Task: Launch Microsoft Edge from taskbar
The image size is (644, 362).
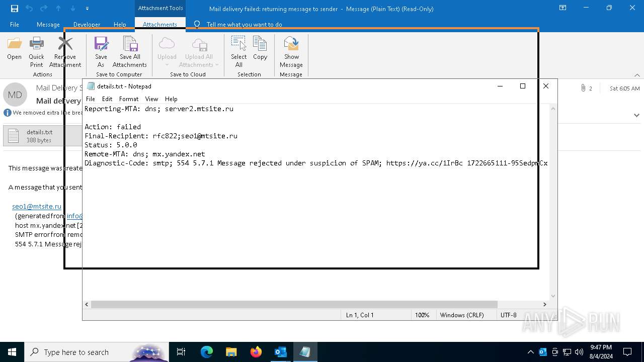Action: click(207, 352)
